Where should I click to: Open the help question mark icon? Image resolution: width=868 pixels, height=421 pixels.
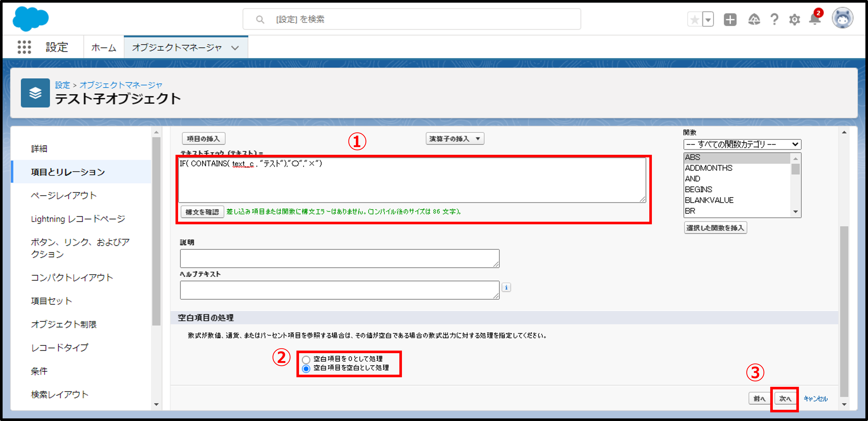point(774,19)
